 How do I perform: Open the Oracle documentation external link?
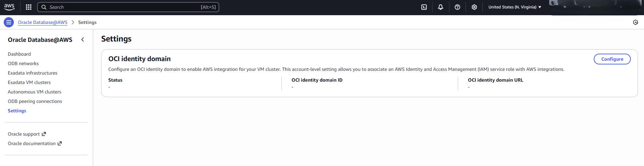35,143
